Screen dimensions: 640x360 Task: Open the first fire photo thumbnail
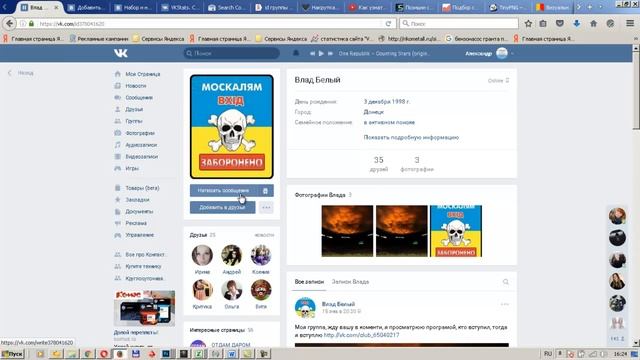click(x=347, y=231)
